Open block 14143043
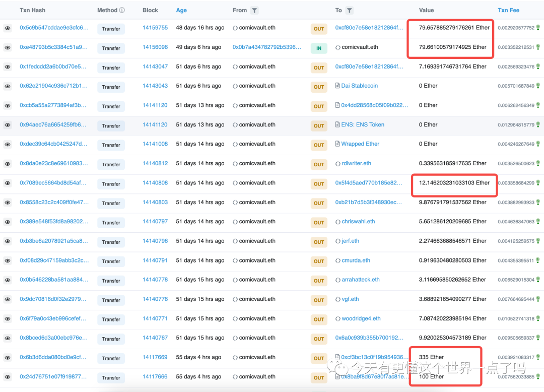The height and width of the screenshot is (392, 544). (155, 86)
